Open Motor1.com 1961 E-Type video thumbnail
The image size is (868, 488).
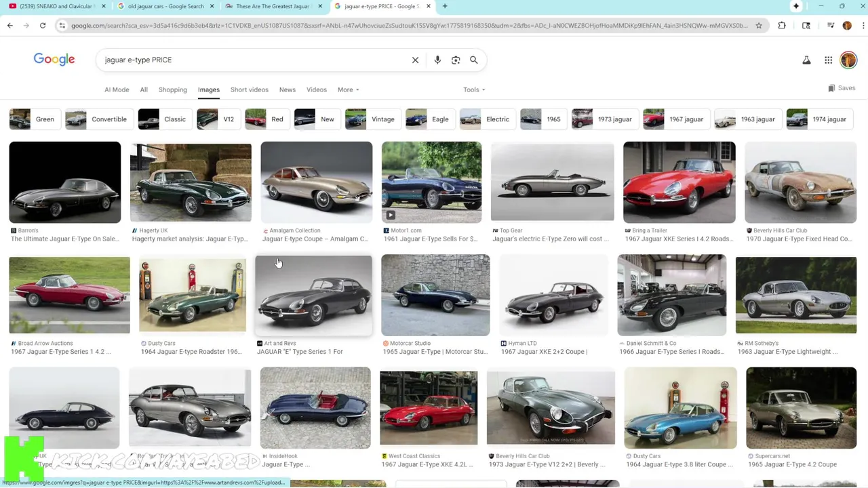431,182
